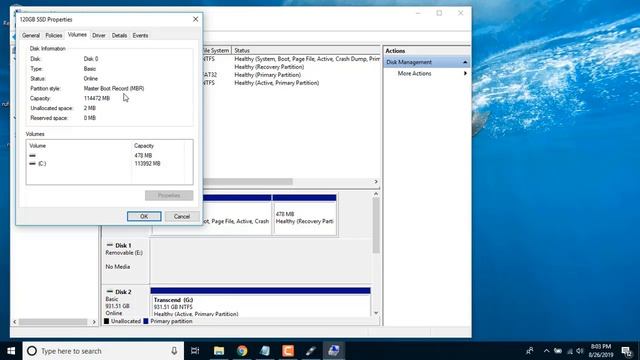Select the 478 MB recovery partition block
The width and height of the screenshot is (640, 360).
click(304, 215)
